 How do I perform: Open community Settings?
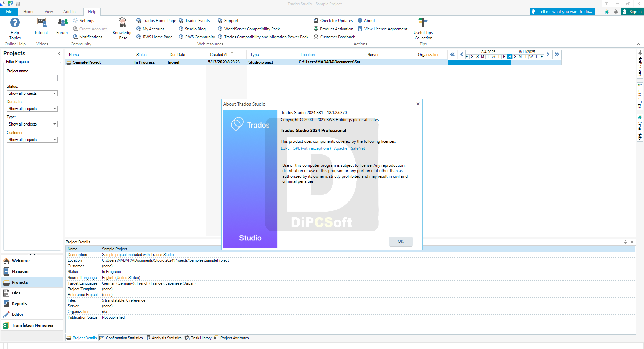click(84, 21)
